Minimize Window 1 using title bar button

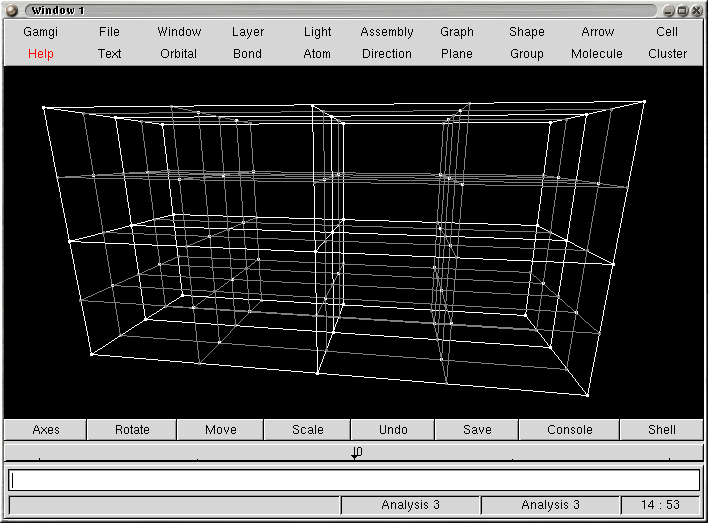click(669, 10)
